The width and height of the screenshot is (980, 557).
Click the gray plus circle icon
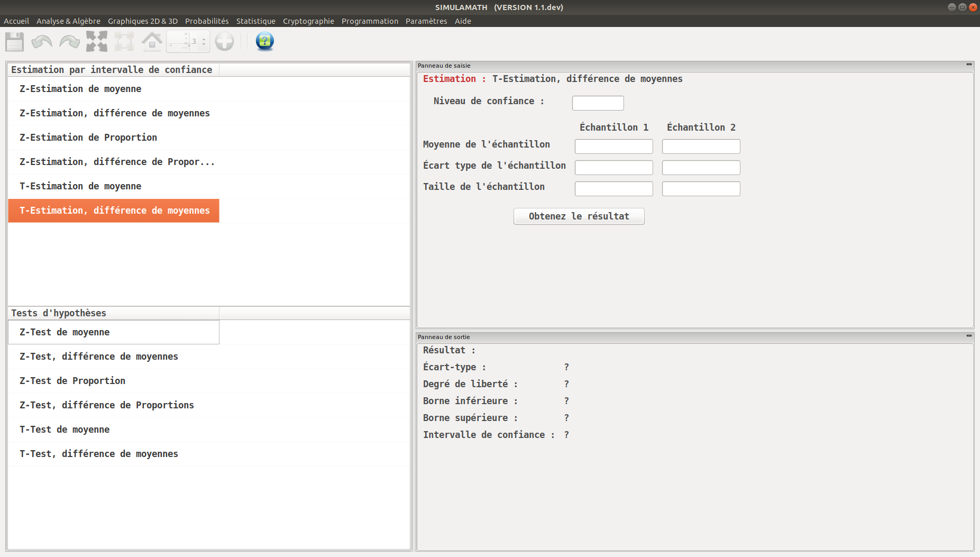[224, 41]
